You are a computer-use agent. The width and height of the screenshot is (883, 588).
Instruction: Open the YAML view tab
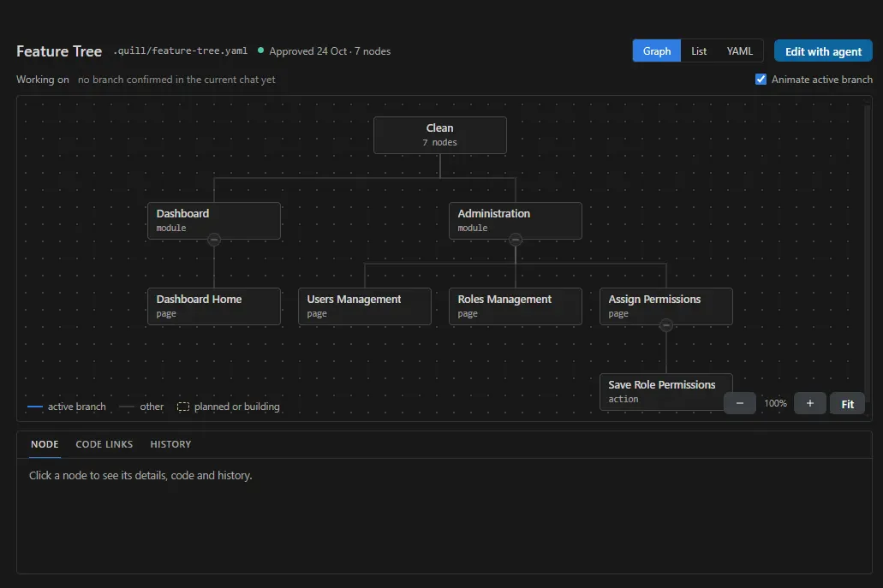tap(739, 50)
